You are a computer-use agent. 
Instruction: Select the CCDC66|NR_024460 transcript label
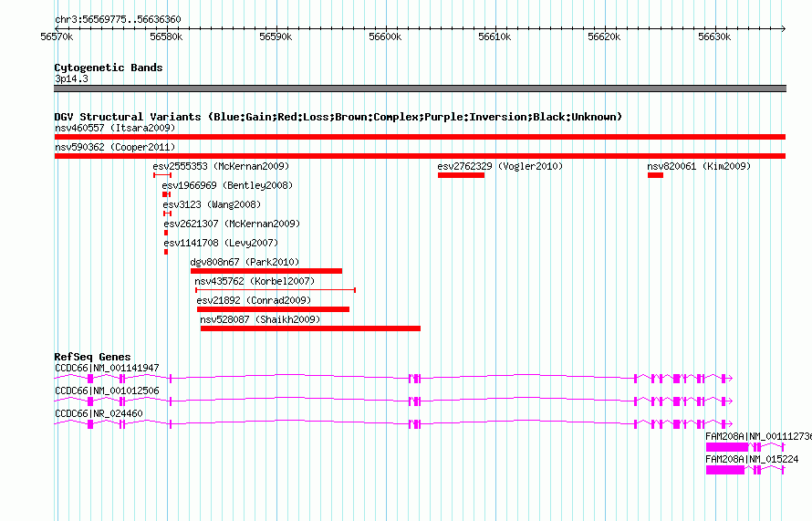(99, 414)
